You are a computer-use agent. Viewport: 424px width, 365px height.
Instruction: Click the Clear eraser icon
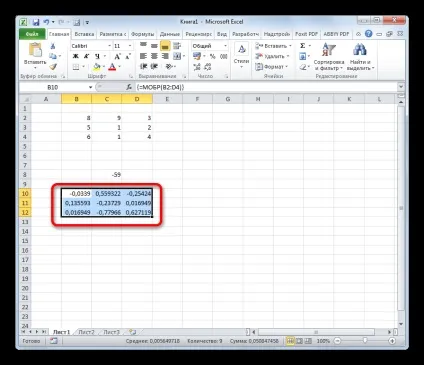point(303,67)
